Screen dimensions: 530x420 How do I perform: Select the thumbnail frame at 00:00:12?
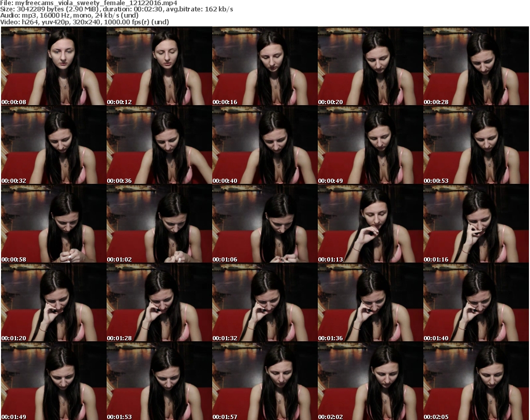click(159, 66)
